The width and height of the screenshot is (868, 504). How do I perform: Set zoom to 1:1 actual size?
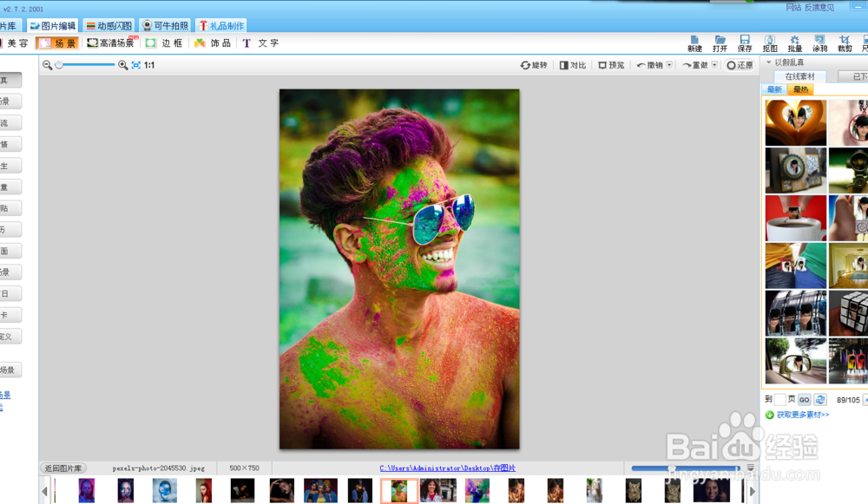pos(149,65)
